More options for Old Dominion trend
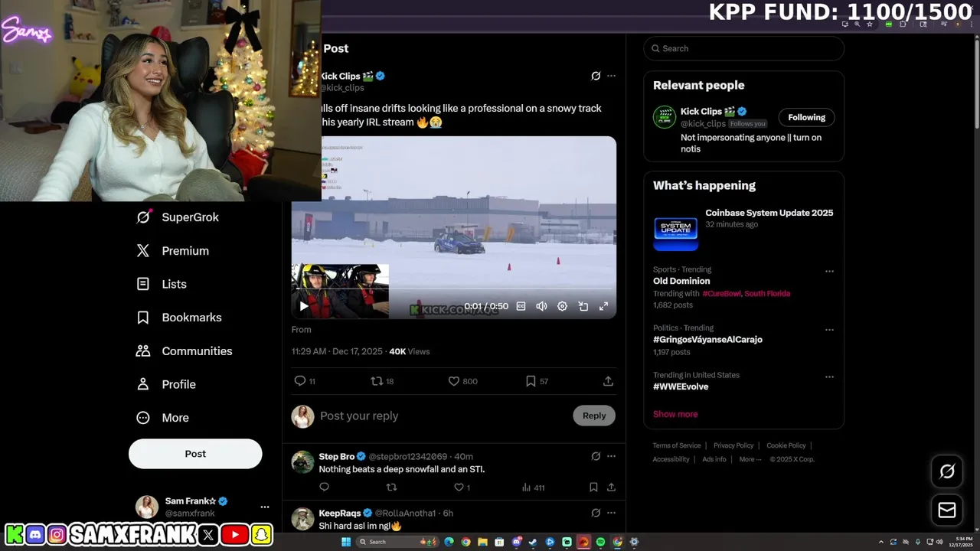The image size is (980, 551). click(x=829, y=272)
